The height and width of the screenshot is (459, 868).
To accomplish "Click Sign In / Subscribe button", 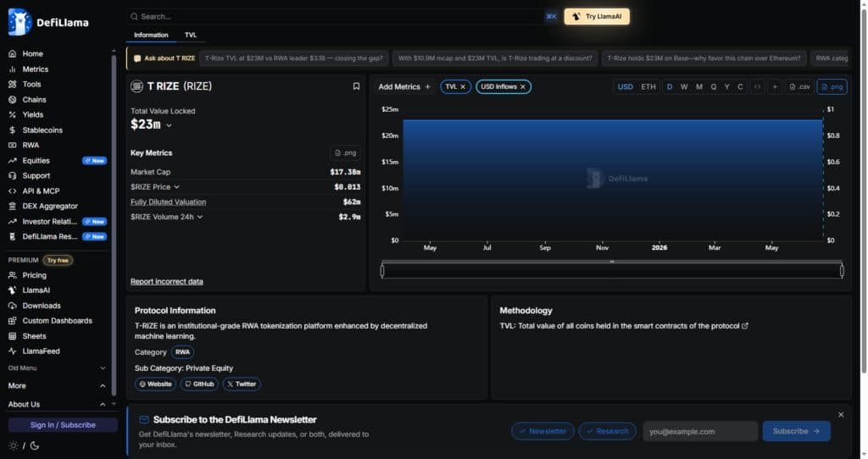I will [x=63, y=425].
